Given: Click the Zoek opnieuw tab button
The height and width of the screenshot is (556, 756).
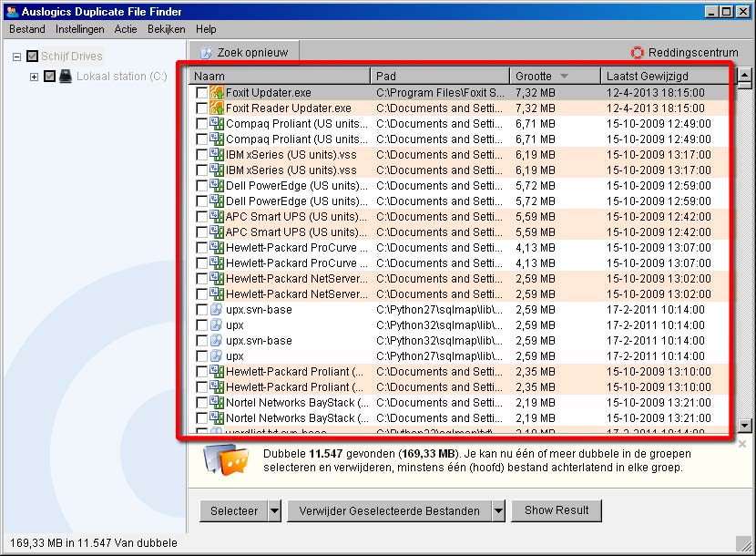Looking at the screenshot, I should [244, 52].
